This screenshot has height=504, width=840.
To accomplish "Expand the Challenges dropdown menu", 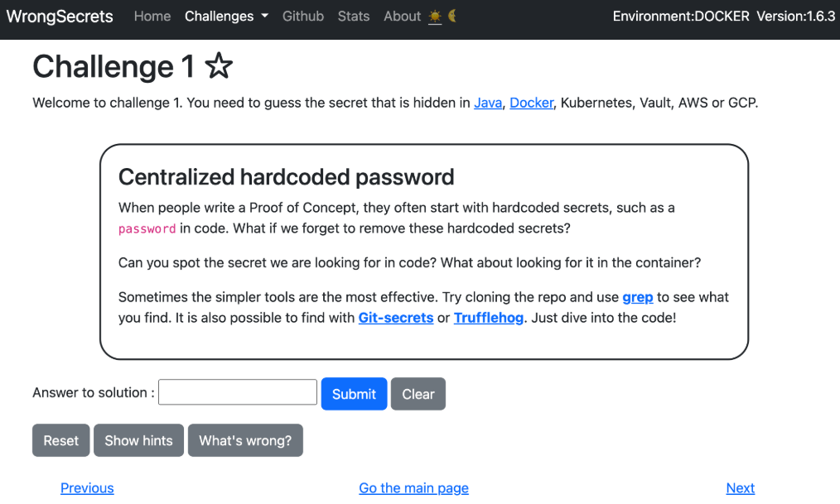I will pos(226,17).
